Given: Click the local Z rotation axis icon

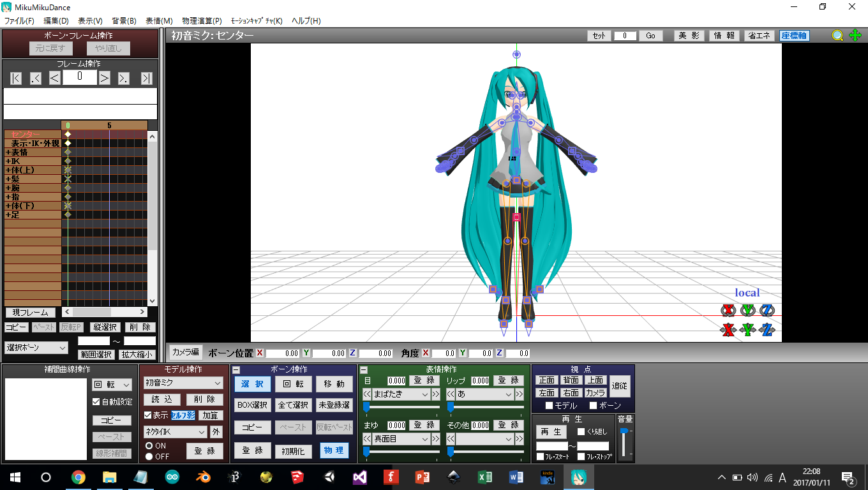Looking at the screenshot, I should tap(767, 310).
